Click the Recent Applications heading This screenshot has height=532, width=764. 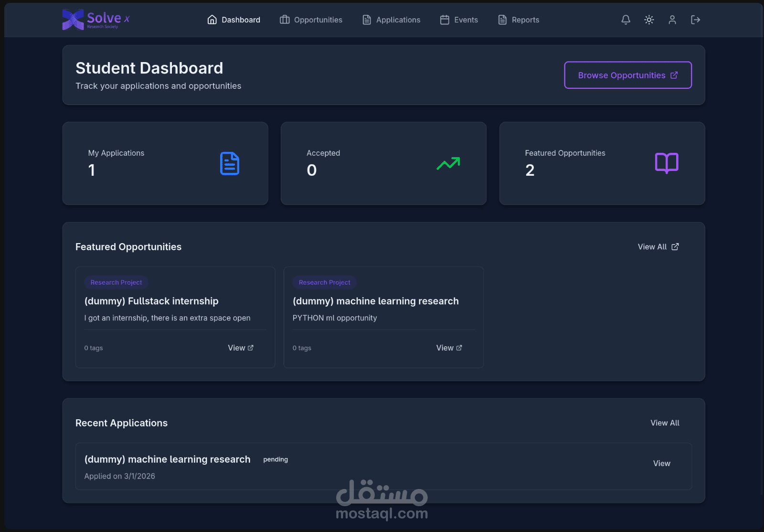pyautogui.click(x=121, y=423)
